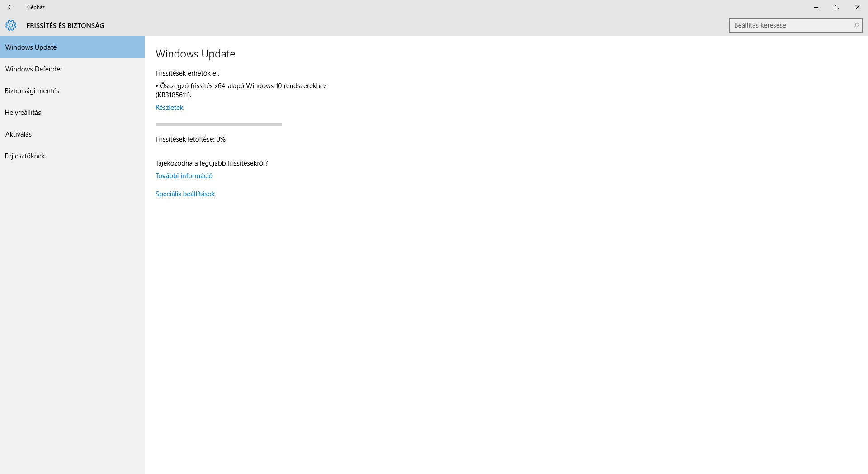Focus the 'Beállítás keresése' search field
The height and width of the screenshot is (474, 868).
click(x=795, y=25)
